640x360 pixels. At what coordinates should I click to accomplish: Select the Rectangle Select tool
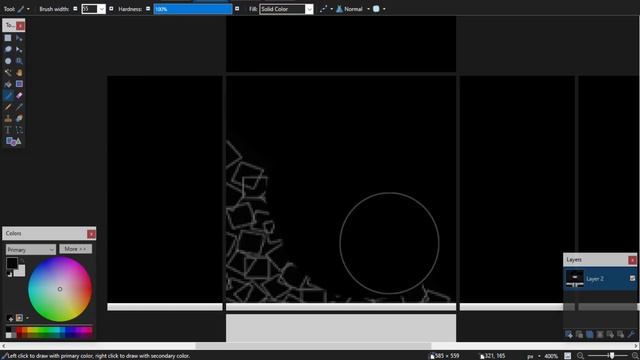8,38
